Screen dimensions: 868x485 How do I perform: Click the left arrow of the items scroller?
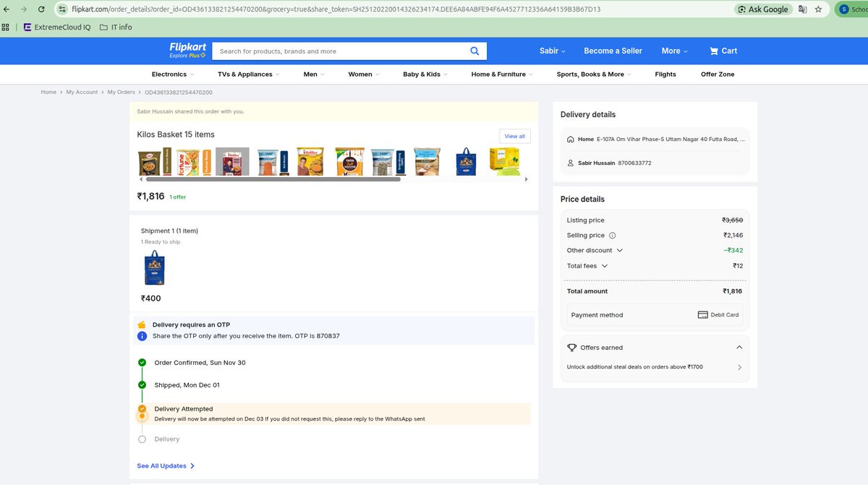(x=140, y=179)
